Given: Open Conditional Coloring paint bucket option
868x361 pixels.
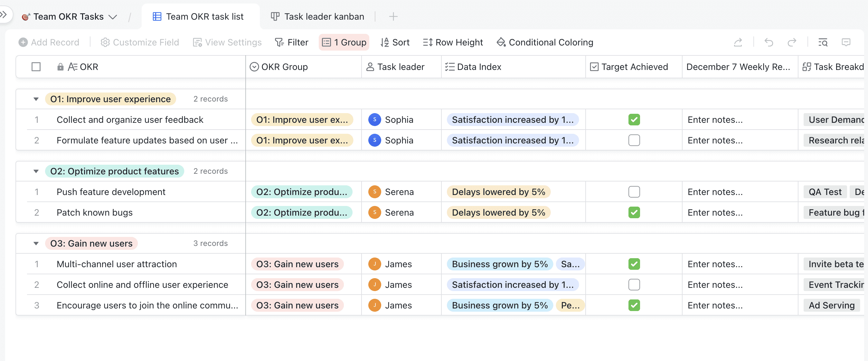Looking at the screenshot, I should (x=545, y=42).
